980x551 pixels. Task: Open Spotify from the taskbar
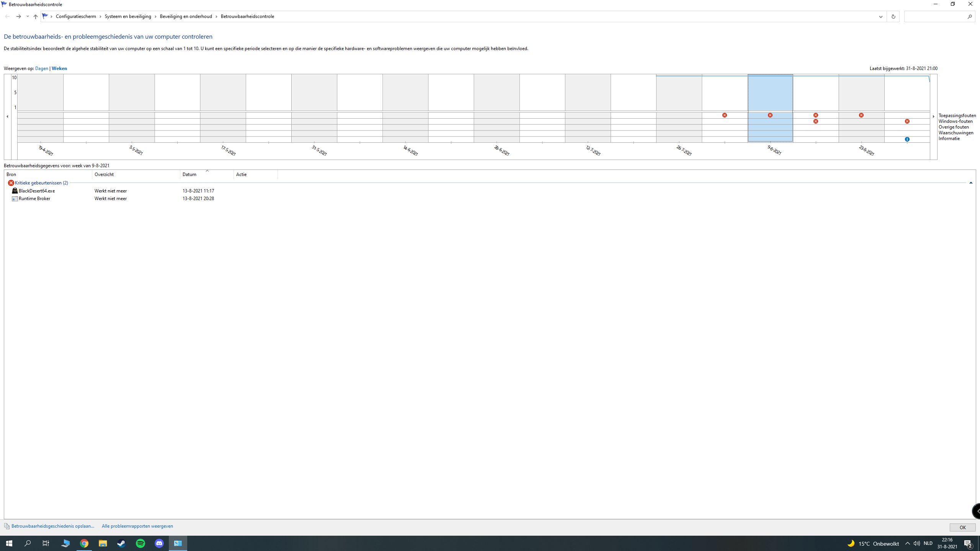click(x=140, y=543)
